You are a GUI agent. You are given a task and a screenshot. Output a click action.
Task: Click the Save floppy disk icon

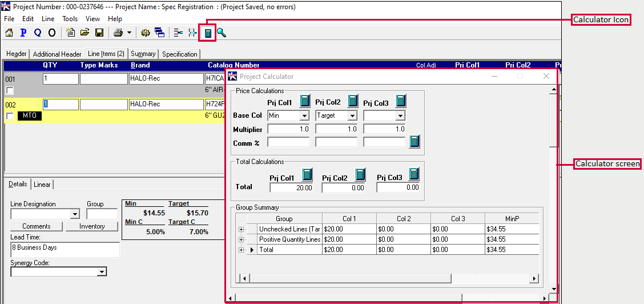pyautogui.click(x=99, y=33)
